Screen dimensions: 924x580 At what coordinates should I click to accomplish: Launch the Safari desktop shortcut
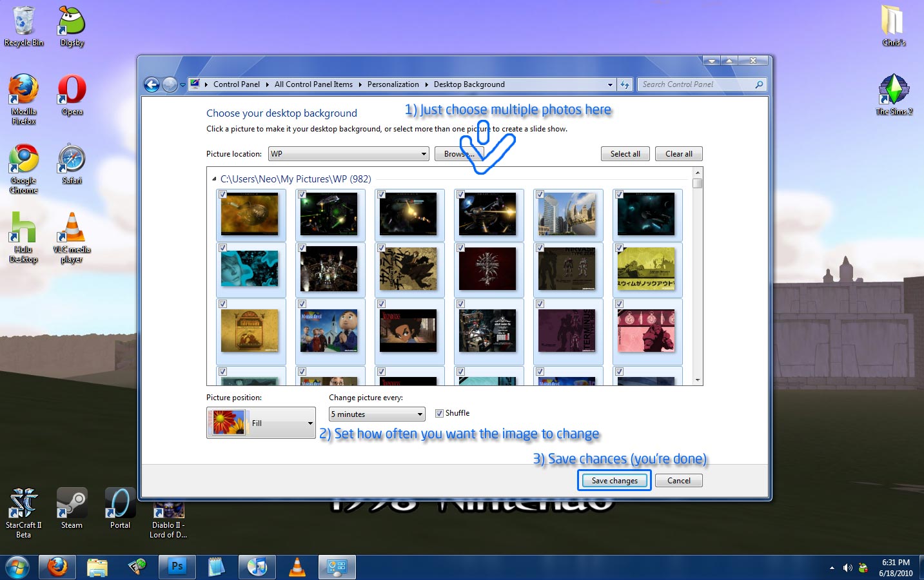click(72, 164)
